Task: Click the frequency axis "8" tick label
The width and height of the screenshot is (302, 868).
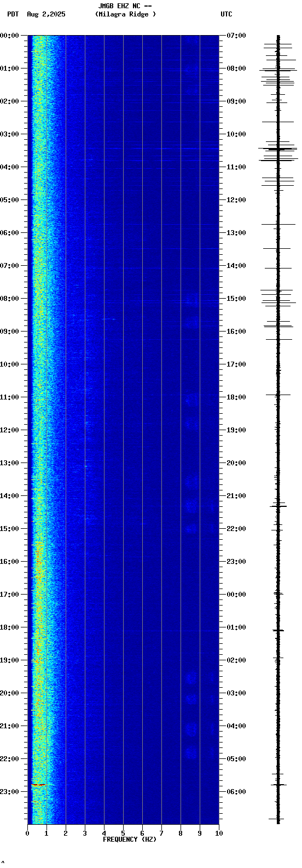Action: (x=181, y=833)
